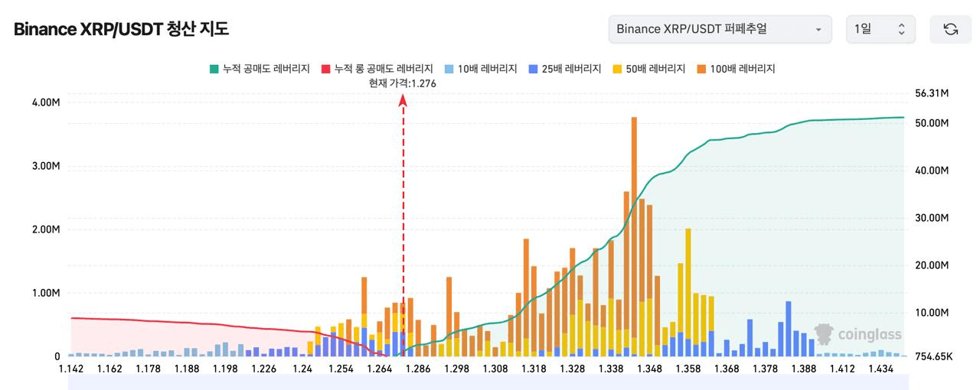Click the 1.308 price axis label
The width and height of the screenshot is (980, 390).
coord(495,369)
